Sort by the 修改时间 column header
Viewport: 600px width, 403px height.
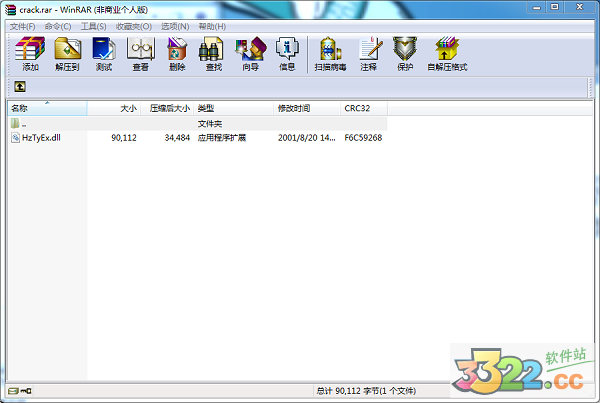point(307,108)
